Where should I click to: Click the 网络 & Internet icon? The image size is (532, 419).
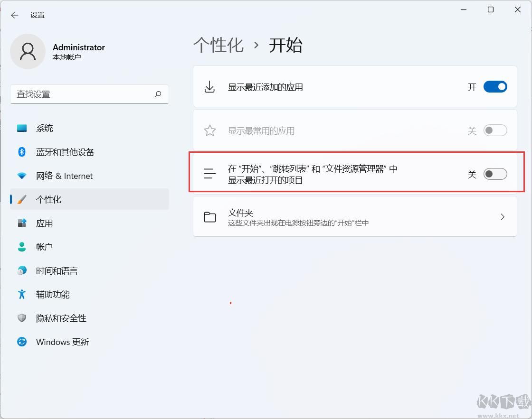(22, 176)
